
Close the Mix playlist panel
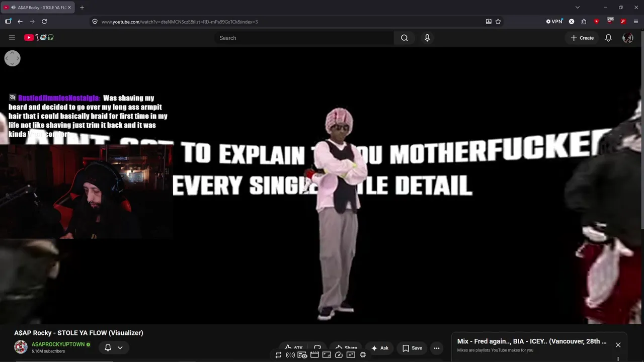point(618,345)
